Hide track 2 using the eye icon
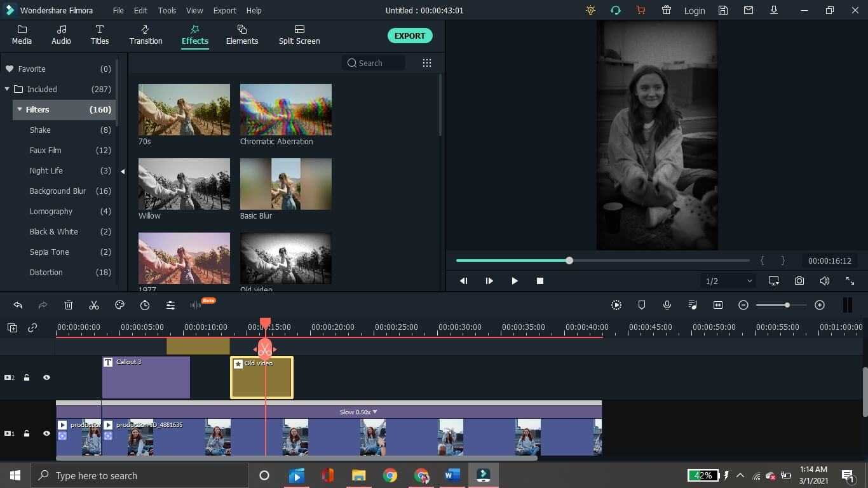The height and width of the screenshot is (488, 868). [x=46, y=377]
